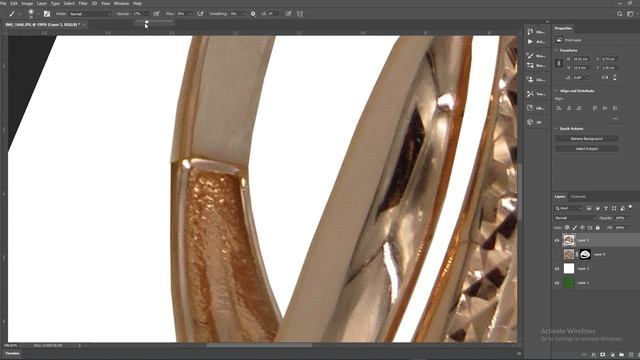Screen dimensions: 640x360
Task: Lock image pixels brush icon
Action: (575, 228)
